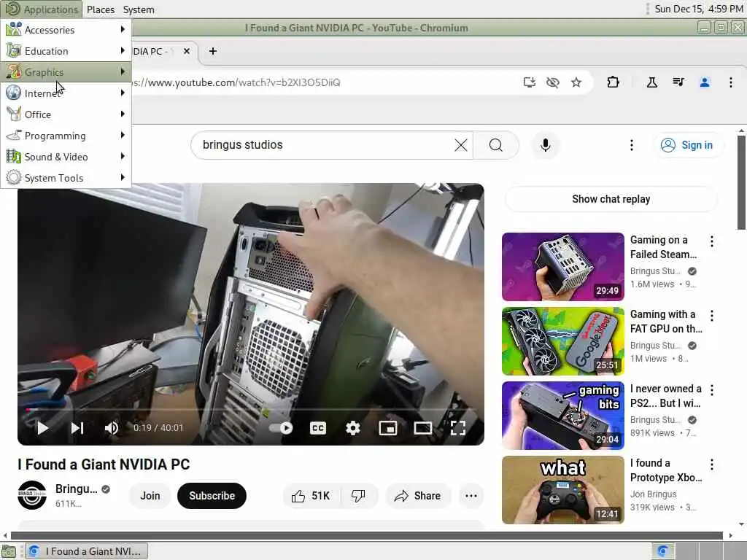Click the Sign in button

point(686,145)
